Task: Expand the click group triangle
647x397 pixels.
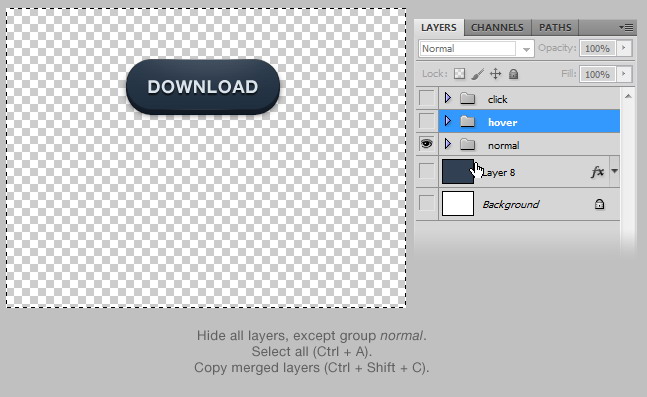Action: tap(448, 98)
